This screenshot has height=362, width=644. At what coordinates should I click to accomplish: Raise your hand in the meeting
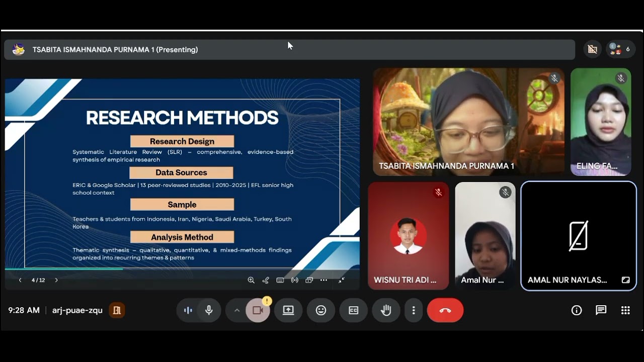[x=386, y=310]
